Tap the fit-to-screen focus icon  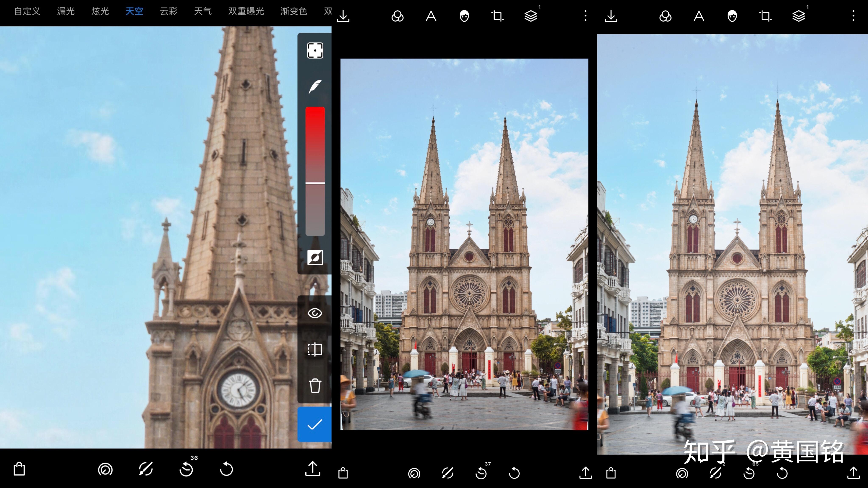(x=315, y=51)
